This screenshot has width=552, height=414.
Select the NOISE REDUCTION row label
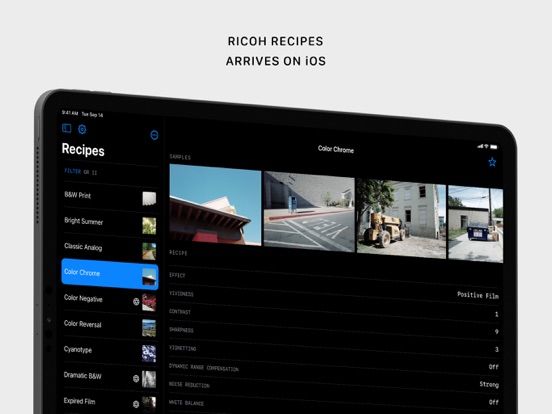point(189,385)
